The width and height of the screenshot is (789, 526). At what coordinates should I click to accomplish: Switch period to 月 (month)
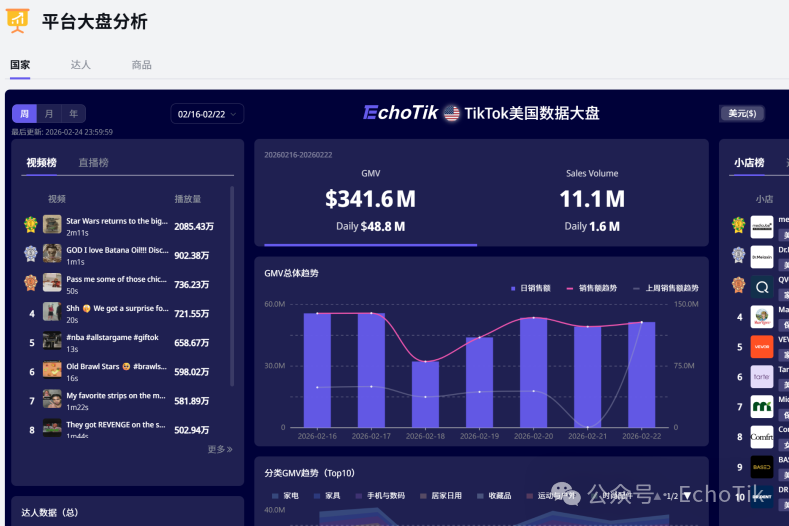[49, 114]
